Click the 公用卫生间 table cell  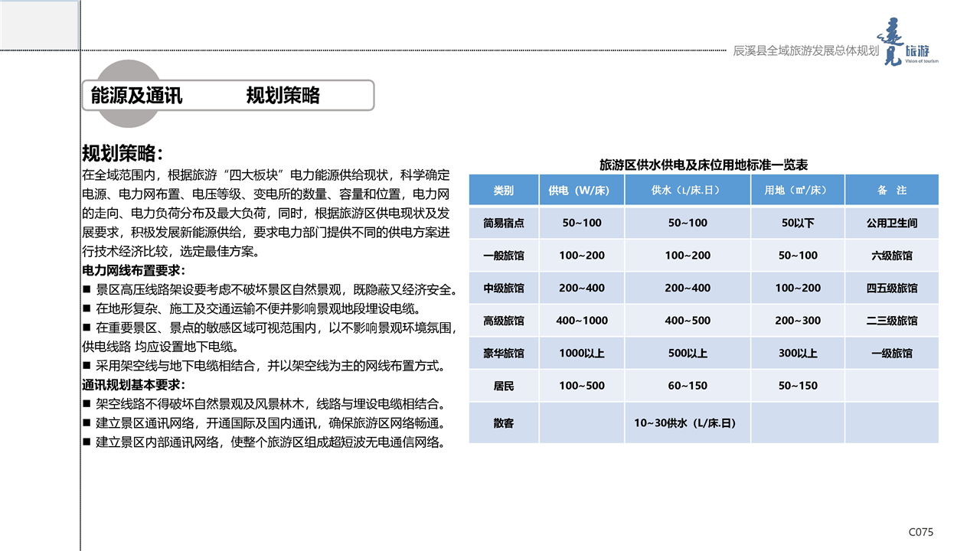[x=891, y=223]
